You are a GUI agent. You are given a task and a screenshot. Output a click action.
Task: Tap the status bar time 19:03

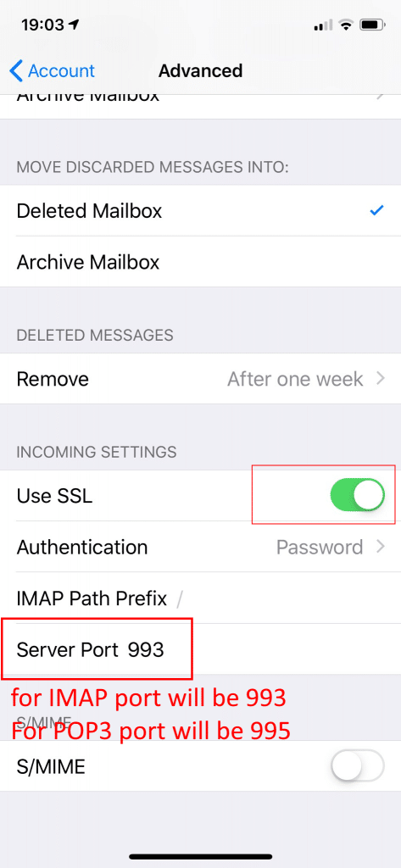coord(42,25)
